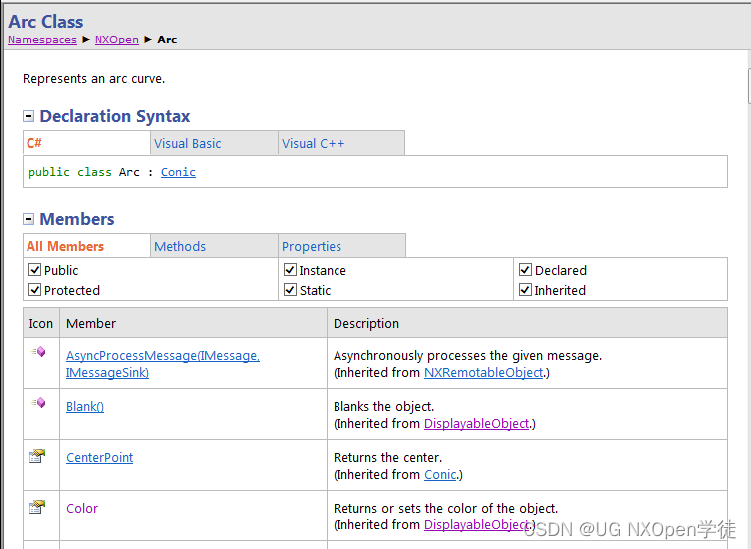Toggle the Instance checkbox
Screen dimensions: 751x549
[x=291, y=270]
